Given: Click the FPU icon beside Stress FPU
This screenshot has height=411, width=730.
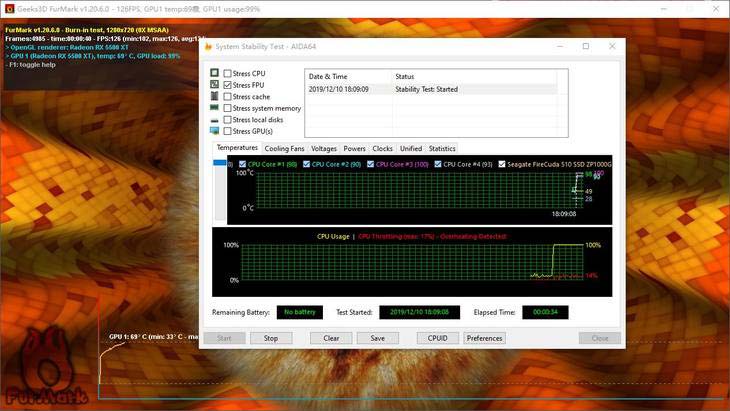Looking at the screenshot, I should [x=215, y=84].
